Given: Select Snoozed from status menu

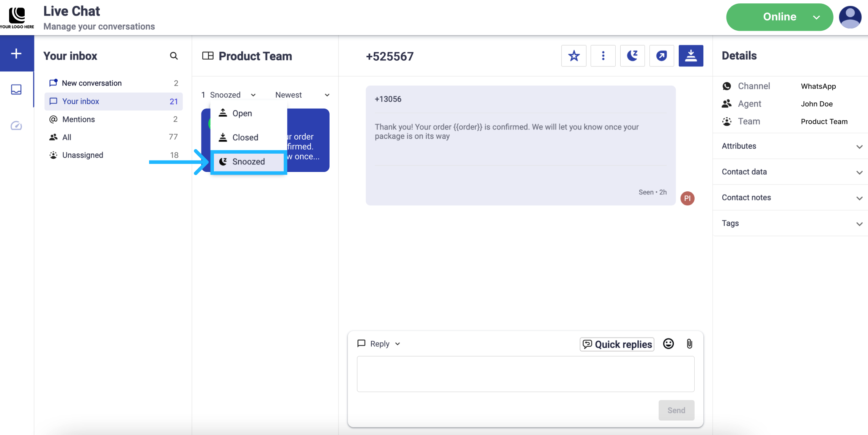Looking at the screenshot, I should click(248, 162).
